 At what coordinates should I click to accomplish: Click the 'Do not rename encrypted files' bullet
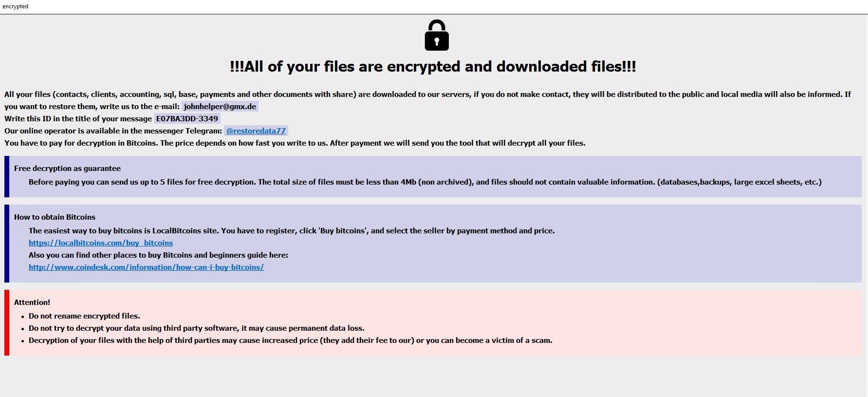[84, 316]
